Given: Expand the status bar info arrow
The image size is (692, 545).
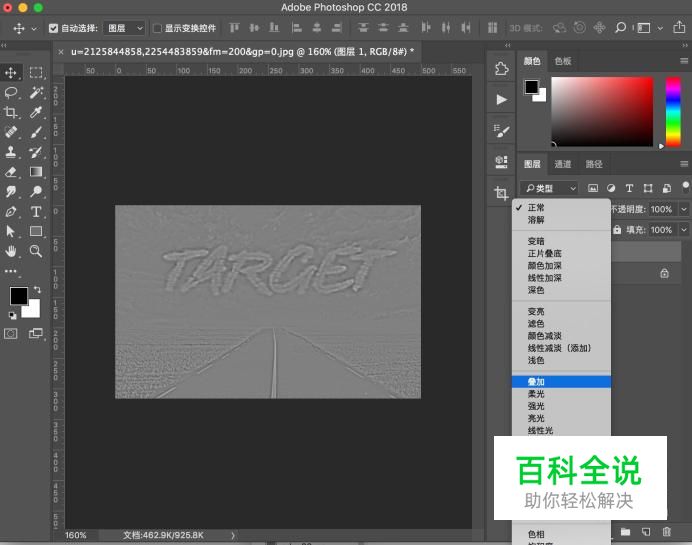Looking at the screenshot, I should [233, 535].
